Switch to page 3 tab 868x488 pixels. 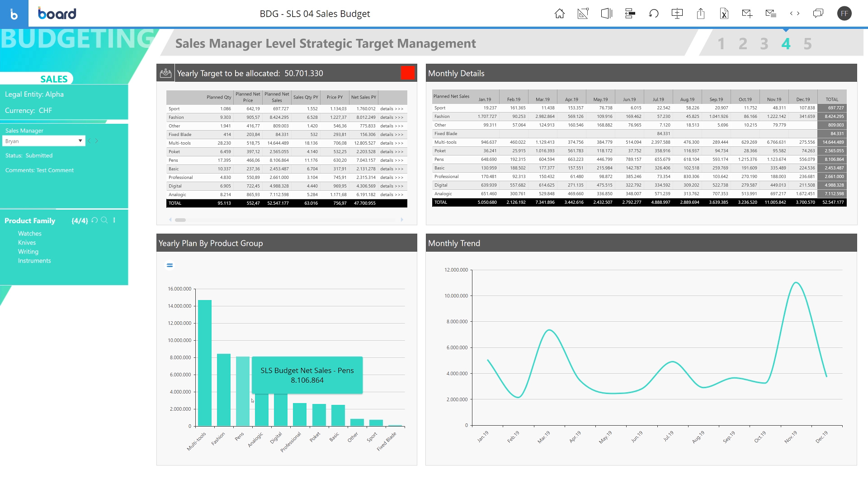tap(764, 44)
